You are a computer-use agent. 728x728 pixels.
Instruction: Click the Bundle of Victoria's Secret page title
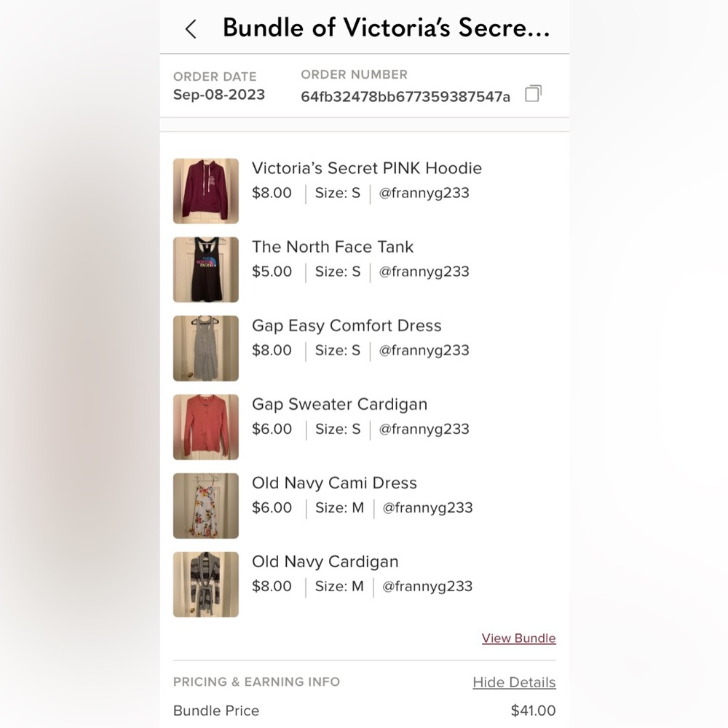click(387, 28)
